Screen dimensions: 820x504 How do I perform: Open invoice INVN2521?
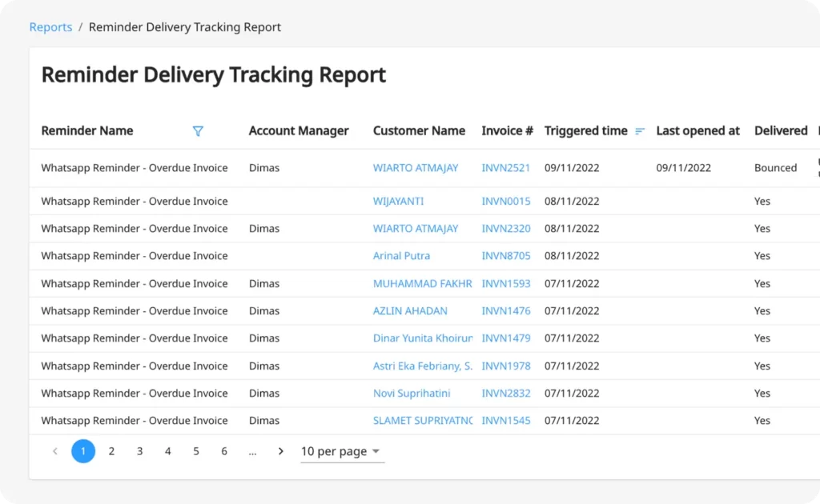pos(506,168)
